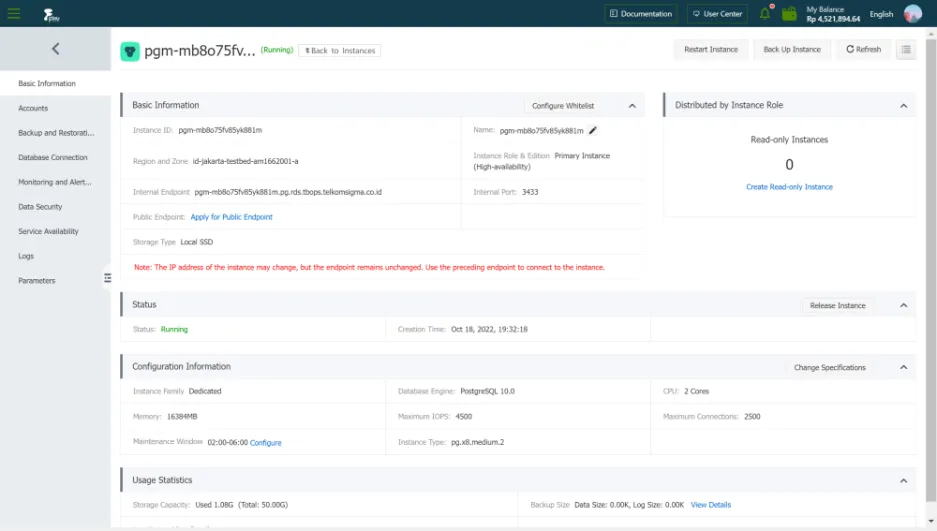Go back using the sidebar left arrow
The height and width of the screenshot is (531, 937).
tap(55, 48)
